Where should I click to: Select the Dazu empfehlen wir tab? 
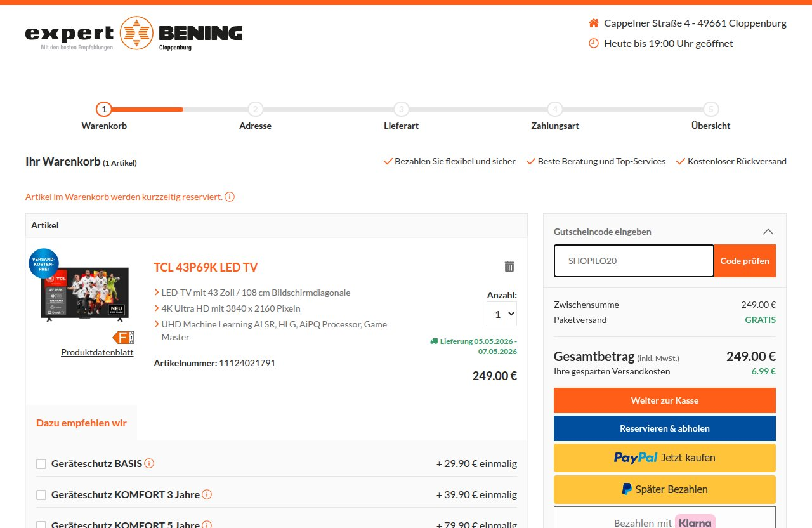point(81,423)
